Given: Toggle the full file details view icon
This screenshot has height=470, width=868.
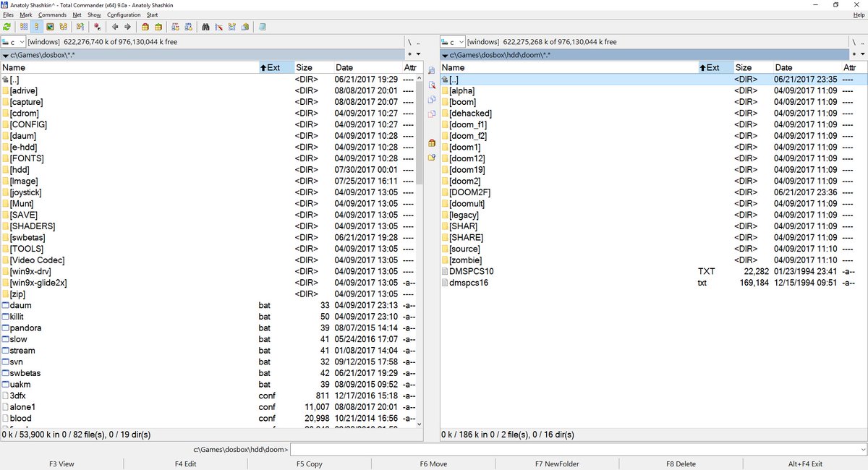Looking at the screenshot, I should [37, 27].
